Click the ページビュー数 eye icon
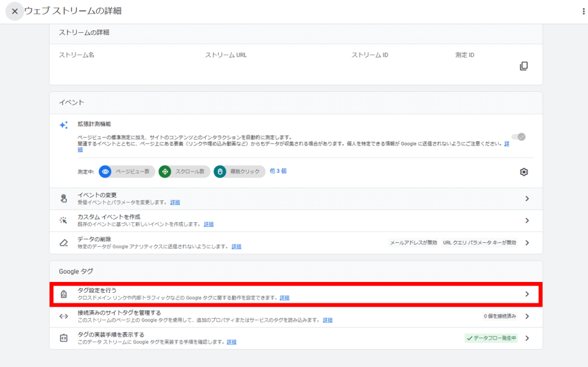Screen dimensions: 588x367 coord(106,172)
